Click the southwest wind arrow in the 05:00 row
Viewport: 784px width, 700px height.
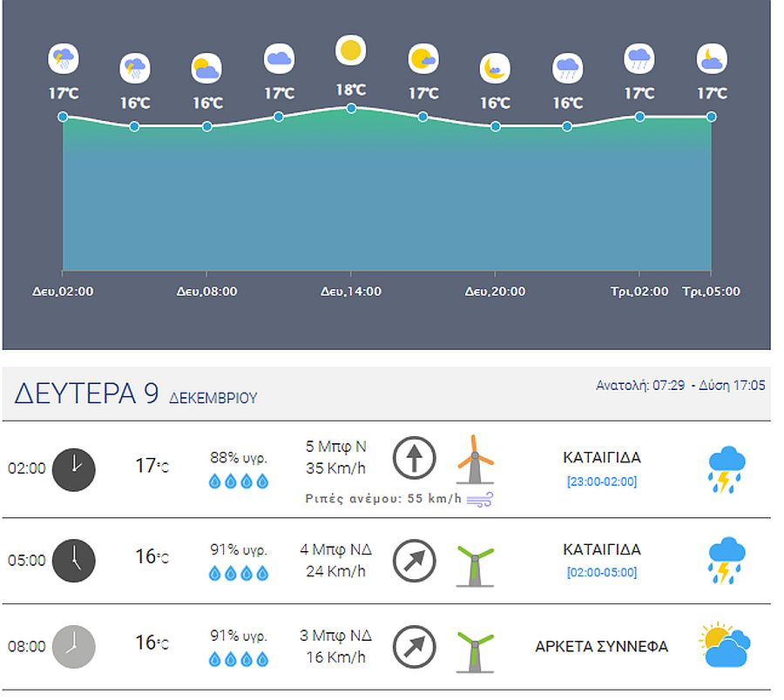(x=414, y=561)
